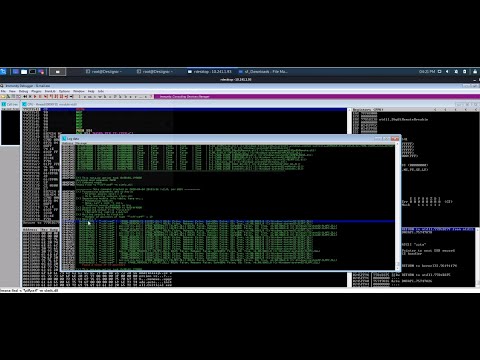Select the highlighted blue row in Log data
This screenshot has width=480, height=360.
228,221
